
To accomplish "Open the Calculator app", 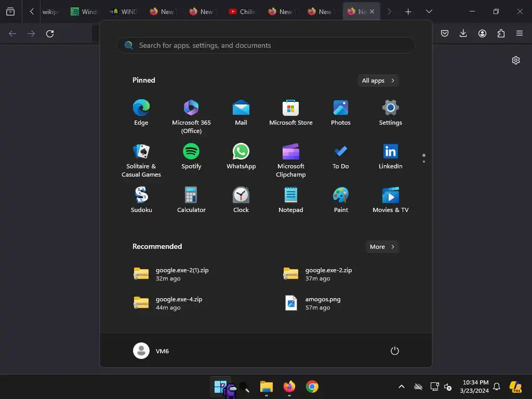I will click(x=191, y=200).
